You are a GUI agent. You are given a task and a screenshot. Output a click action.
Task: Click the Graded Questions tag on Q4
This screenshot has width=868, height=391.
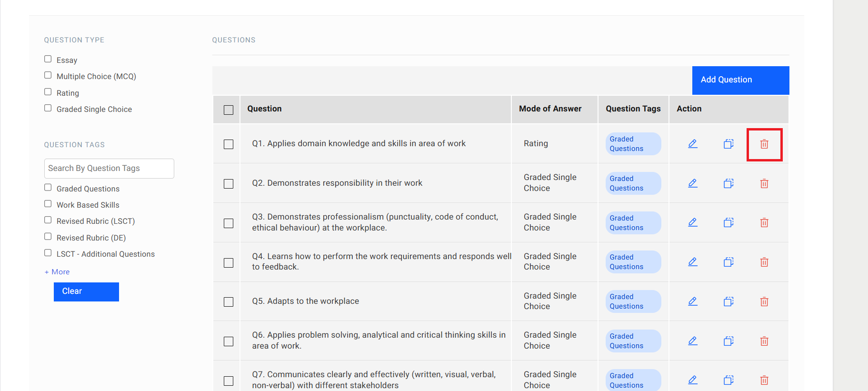633,262
